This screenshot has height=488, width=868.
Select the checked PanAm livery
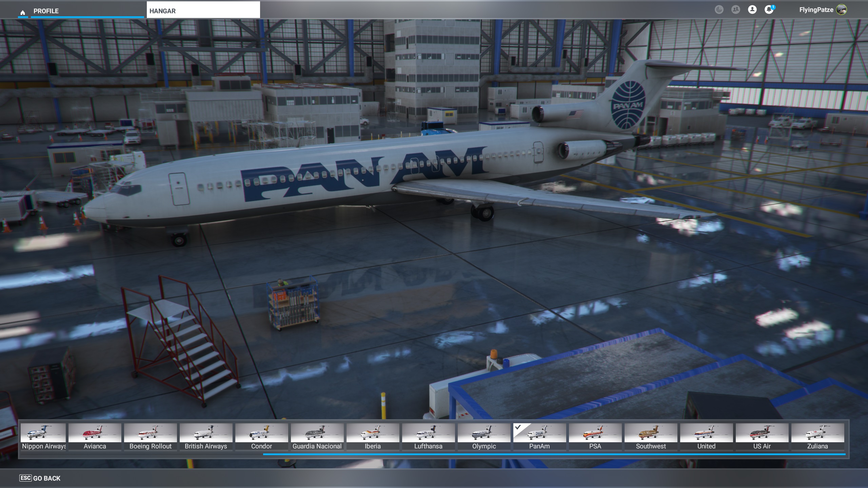[x=539, y=436]
